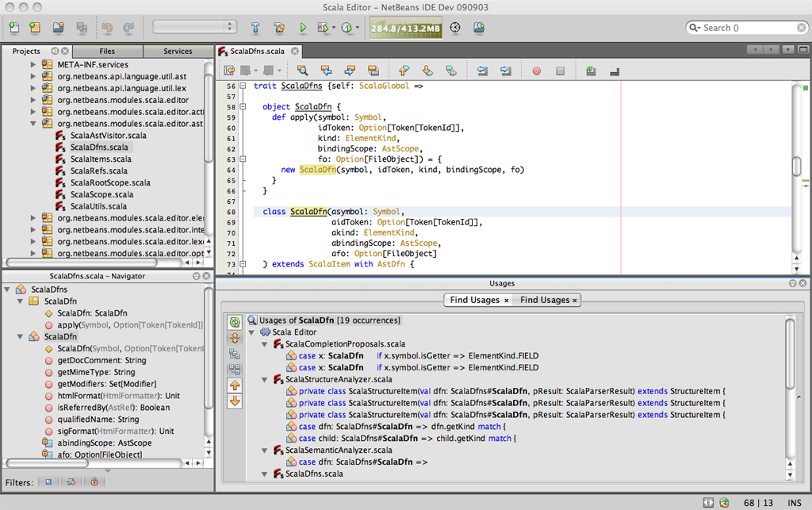Toggle the logical view button in Usages

[x=235, y=354]
